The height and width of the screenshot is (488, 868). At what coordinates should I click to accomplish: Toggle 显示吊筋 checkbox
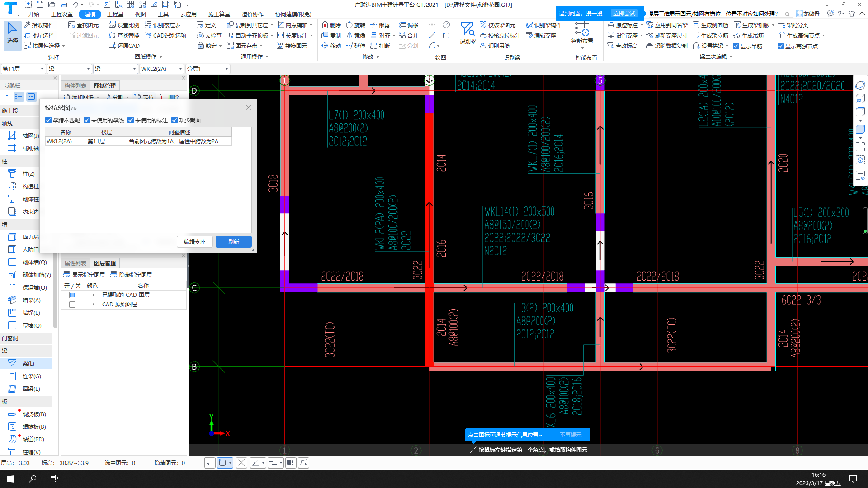tap(736, 46)
